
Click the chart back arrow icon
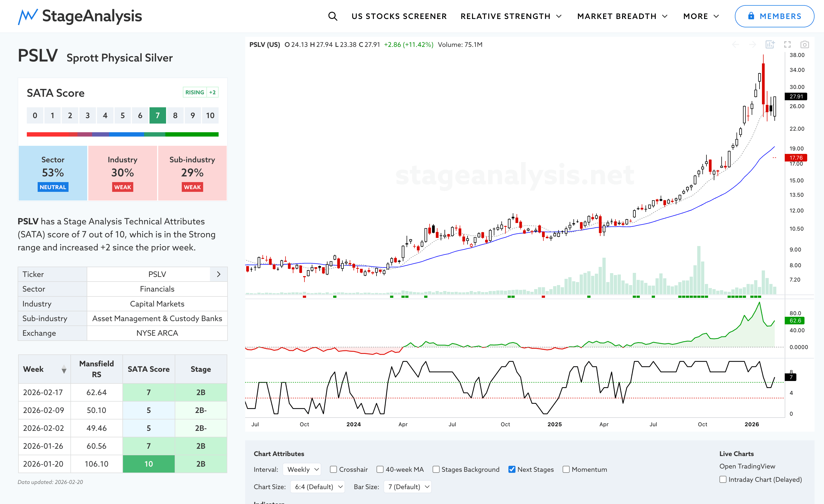pos(735,44)
